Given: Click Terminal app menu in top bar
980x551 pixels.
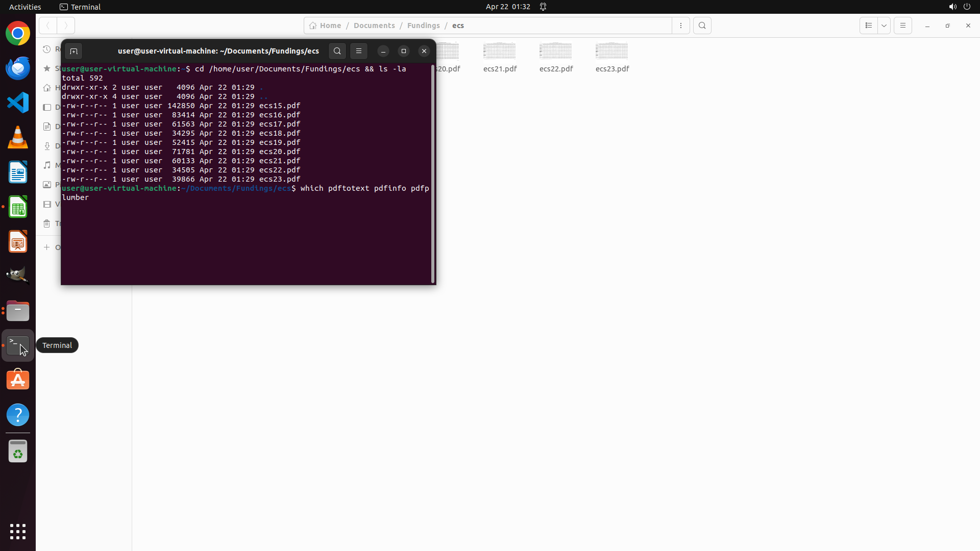Looking at the screenshot, I should click(x=80, y=7).
